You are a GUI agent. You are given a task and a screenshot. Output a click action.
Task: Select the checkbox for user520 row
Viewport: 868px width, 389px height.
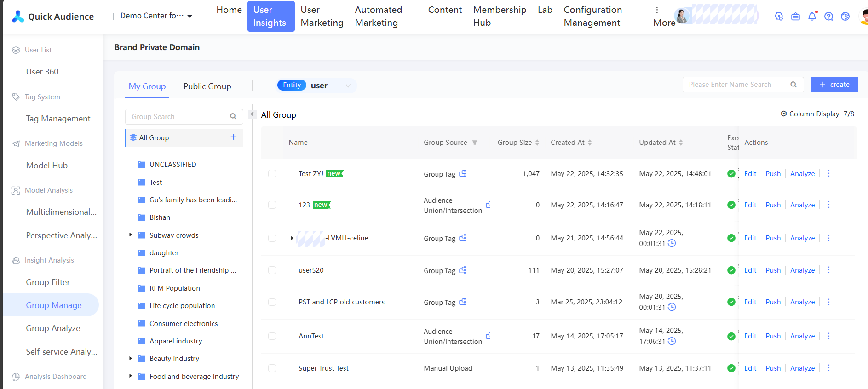[272, 270]
